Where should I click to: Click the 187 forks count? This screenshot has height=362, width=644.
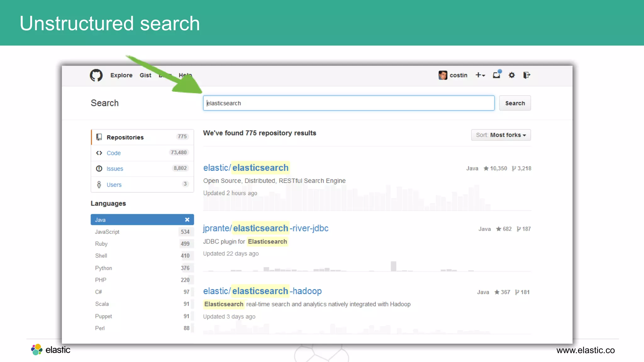[x=524, y=229]
